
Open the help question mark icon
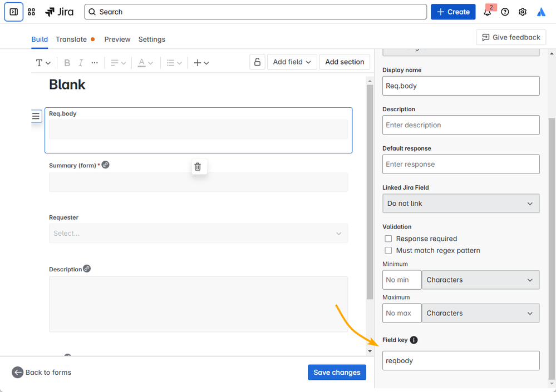pyautogui.click(x=505, y=12)
